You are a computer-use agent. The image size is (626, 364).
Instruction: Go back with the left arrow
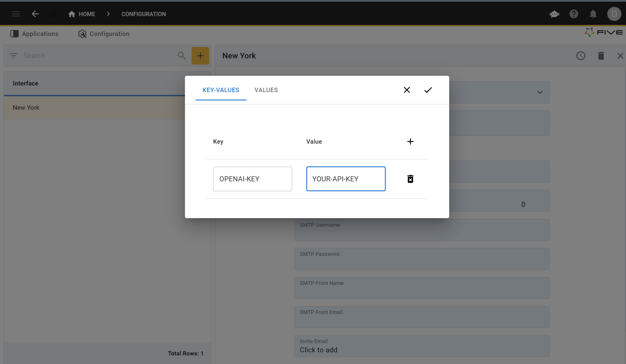pyautogui.click(x=35, y=14)
